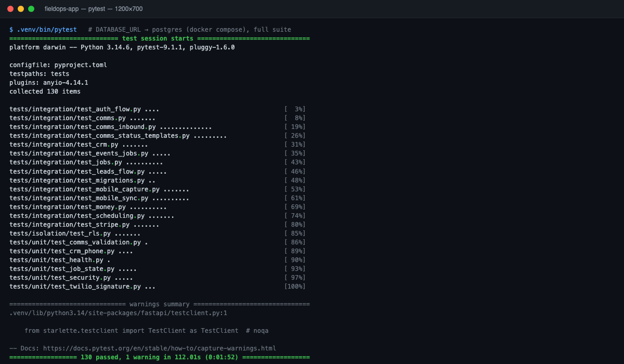Image resolution: width=624 pixels, height=364 pixels.
Task: Click the '[ 61%]' progress indicator
Action: pyautogui.click(x=295, y=198)
